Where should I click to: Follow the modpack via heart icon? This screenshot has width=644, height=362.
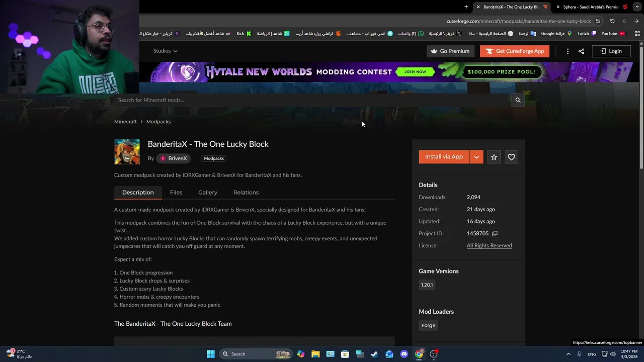pyautogui.click(x=511, y=157)
